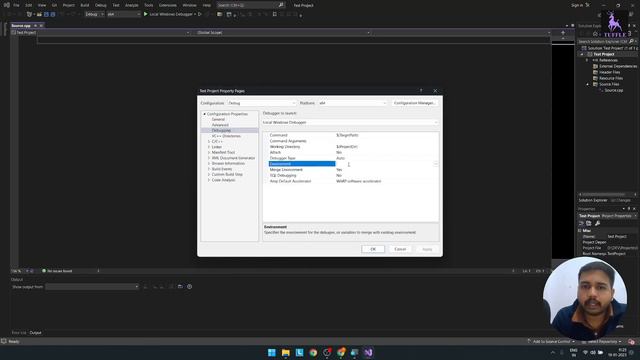This screenshot has height=360, width=640.
Task: Open the Tools menu
Action: pyautogui.click(x=149, y=5)
